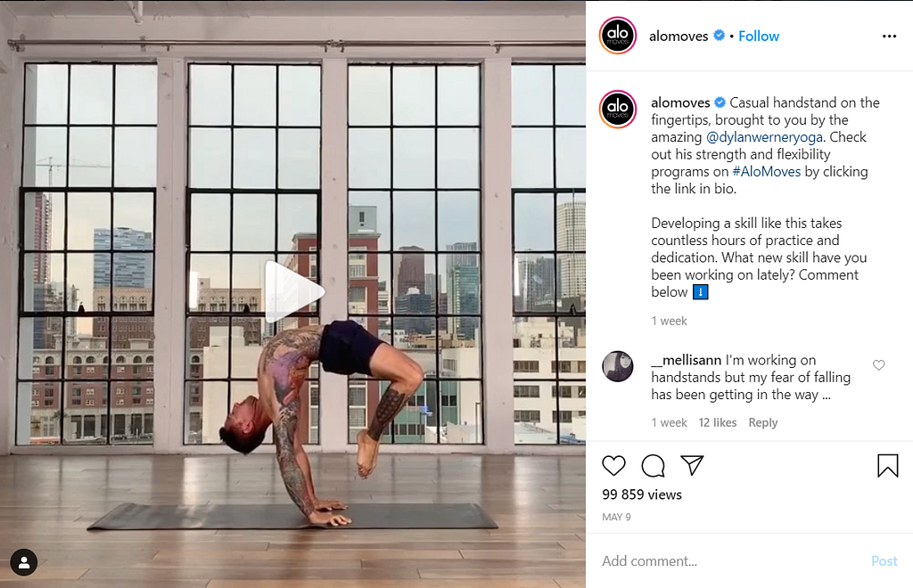Open the __mellisann username link
Screen dimensions: 913x588
point(686,361)
